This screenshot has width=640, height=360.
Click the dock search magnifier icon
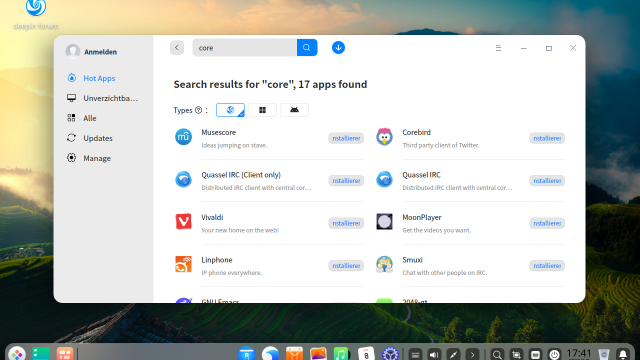coord(497,355)
